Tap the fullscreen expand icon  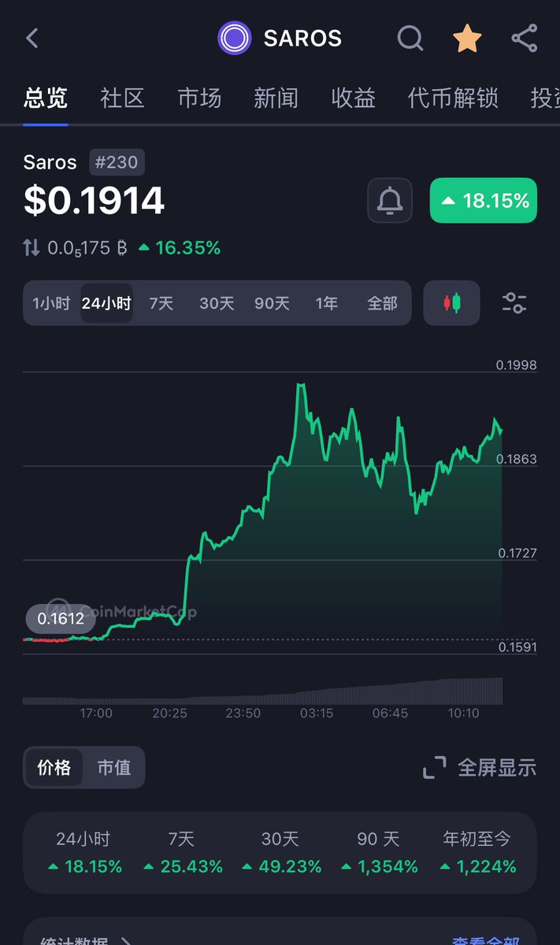[435, 767]
